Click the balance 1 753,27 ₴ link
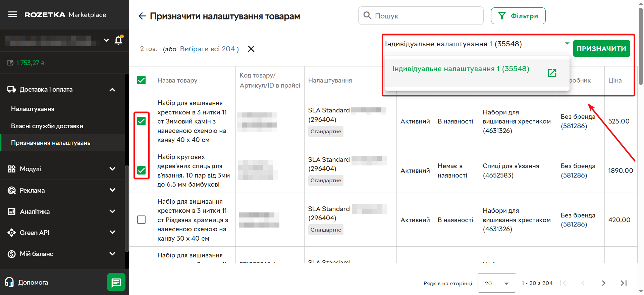This screenshot has height=295, width=644. click(30, 63)
